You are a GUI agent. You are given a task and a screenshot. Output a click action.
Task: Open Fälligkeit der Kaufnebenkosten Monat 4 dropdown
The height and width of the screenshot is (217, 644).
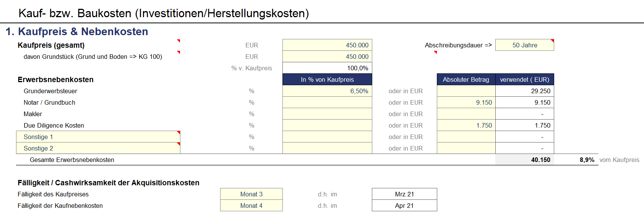point(251,206)
